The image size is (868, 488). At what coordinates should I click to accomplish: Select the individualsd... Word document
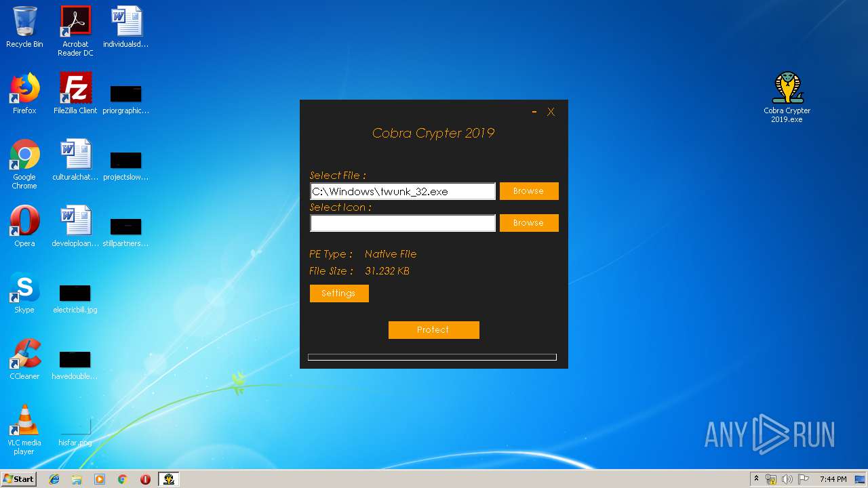[126, 27]
